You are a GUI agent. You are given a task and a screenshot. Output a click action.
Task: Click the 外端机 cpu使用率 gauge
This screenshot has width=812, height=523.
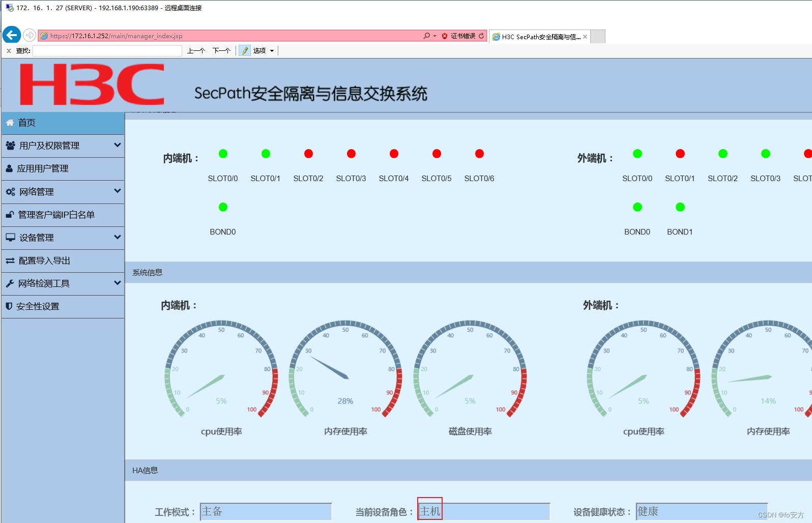click(644, 369)
